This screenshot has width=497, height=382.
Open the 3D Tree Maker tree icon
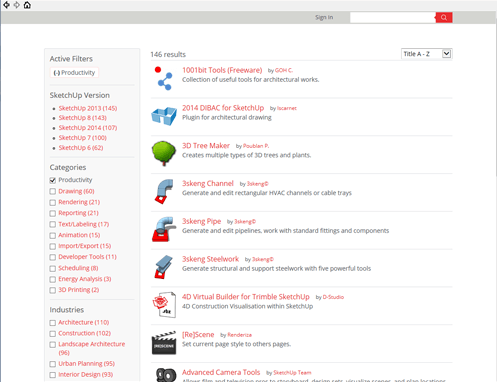point(164,153)
